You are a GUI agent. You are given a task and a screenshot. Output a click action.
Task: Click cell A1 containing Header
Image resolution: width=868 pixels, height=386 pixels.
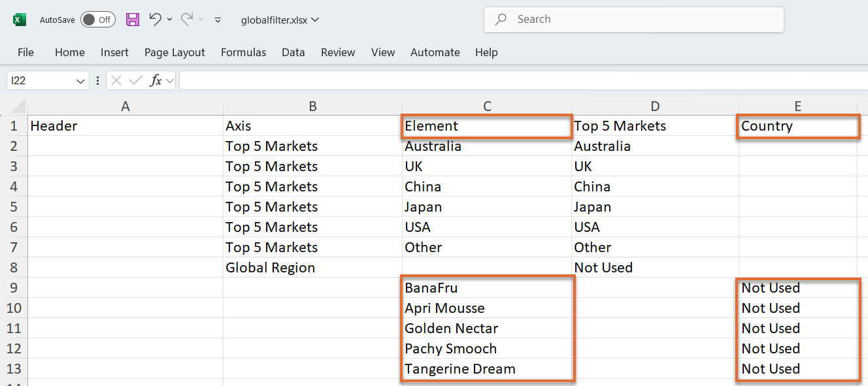125,126
